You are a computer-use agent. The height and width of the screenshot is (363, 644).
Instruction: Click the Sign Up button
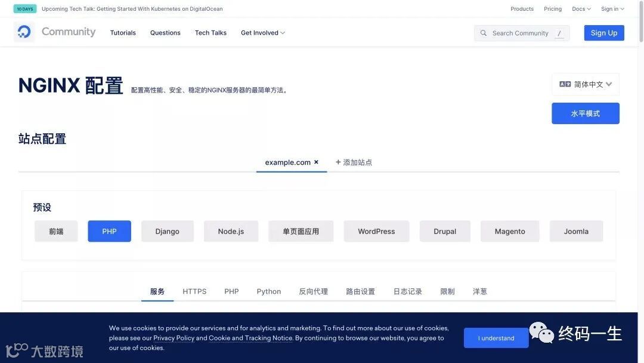pos(604,33)
